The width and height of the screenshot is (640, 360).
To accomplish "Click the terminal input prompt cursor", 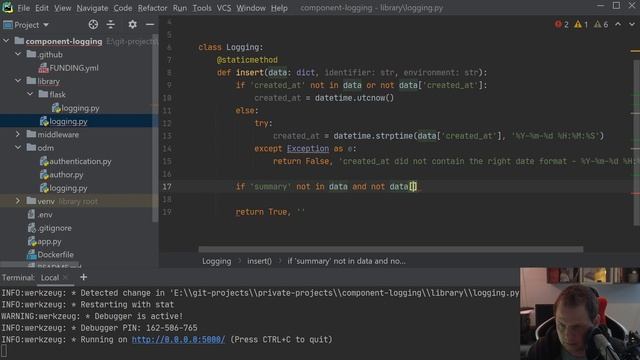I will 4,351.
